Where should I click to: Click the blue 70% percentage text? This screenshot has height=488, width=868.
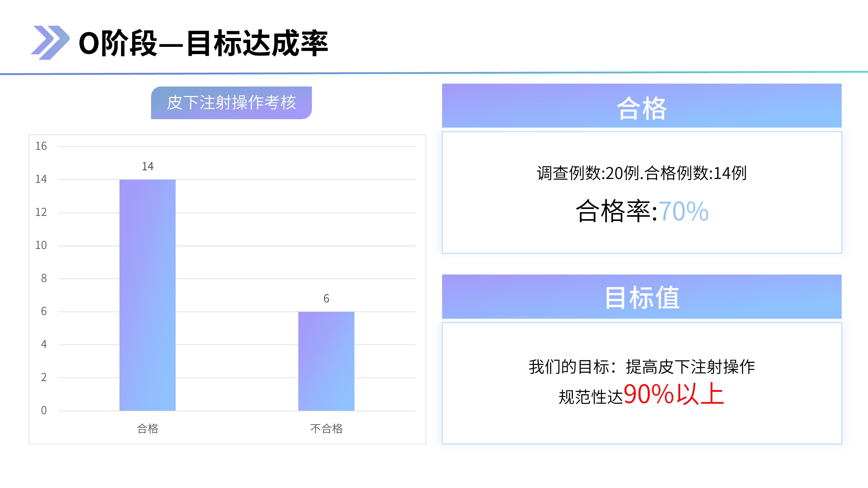point(683,211)
